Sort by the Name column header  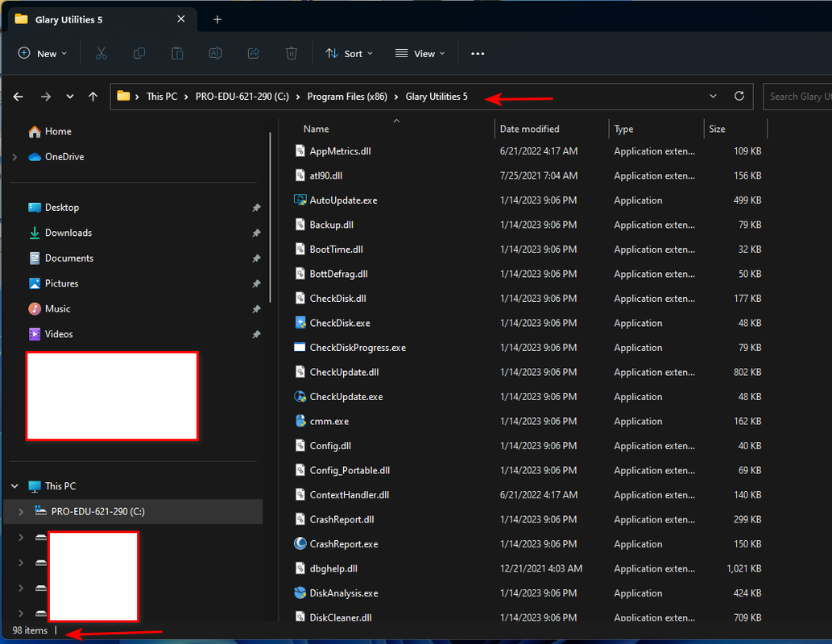pos(317,129)
